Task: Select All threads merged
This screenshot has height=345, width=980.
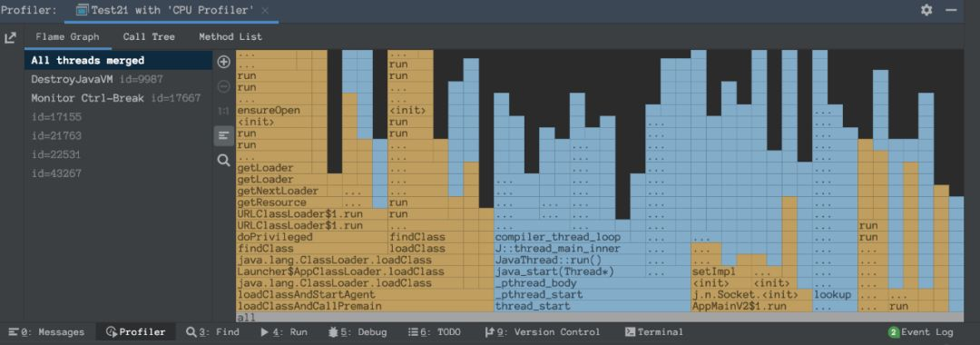Action: [x=118, y=61]
